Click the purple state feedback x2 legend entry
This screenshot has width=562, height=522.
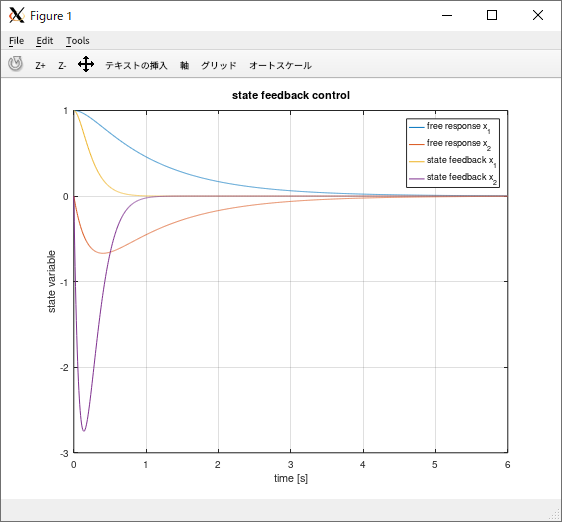click(453, 178)
